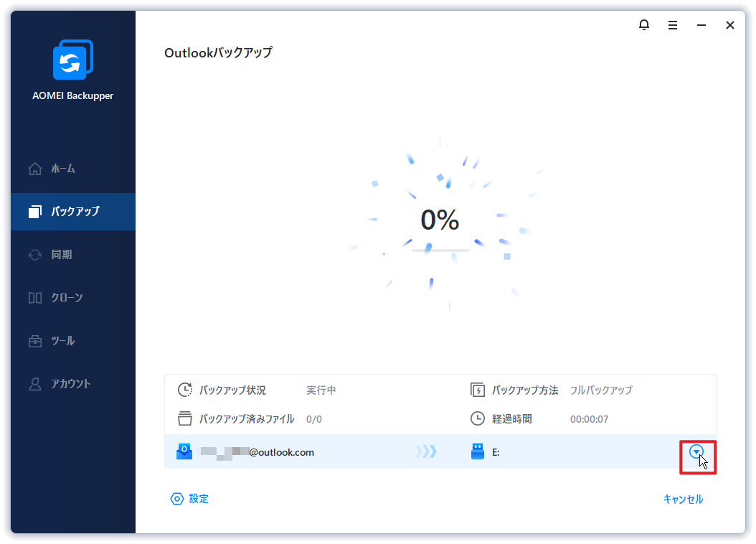Click the 設定 gear icon
This screenshot has width=756, height=544.
tap(177, 499)
